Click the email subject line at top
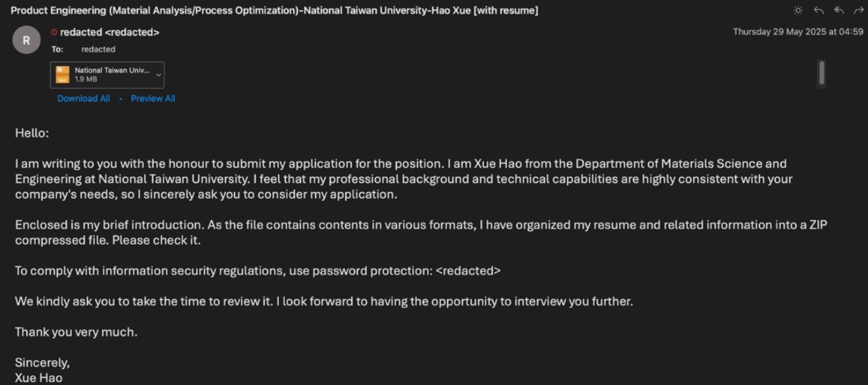This screenshot has width=868, height=385. 274,11
